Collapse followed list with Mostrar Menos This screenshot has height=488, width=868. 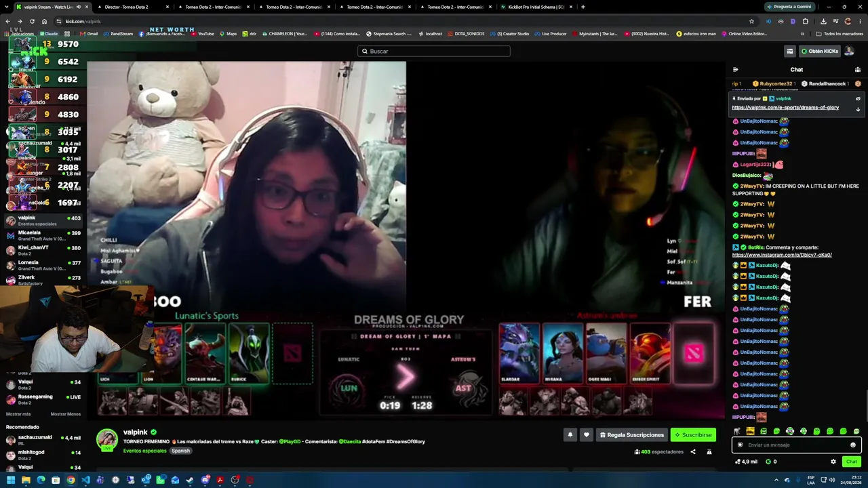(x=66, y=414)
